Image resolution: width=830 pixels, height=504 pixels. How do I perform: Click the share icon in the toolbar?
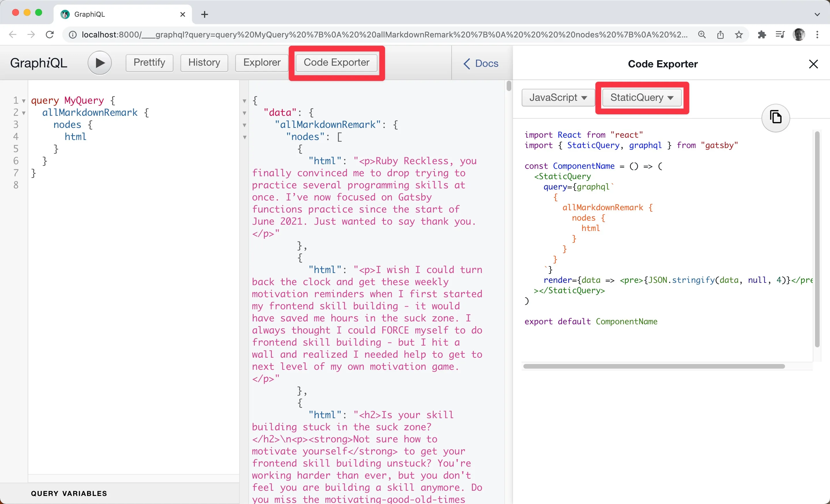tap(720, 35)
